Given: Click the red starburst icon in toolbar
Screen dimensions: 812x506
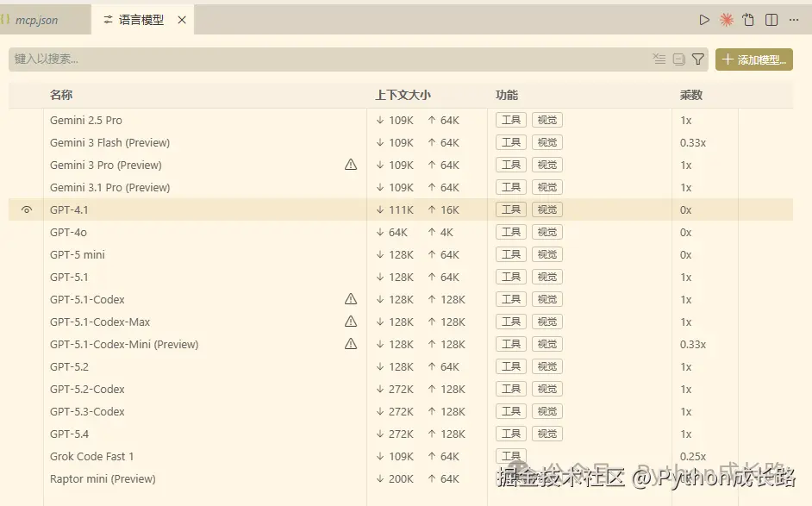Looking at the screenshot, I should (727, 20).
